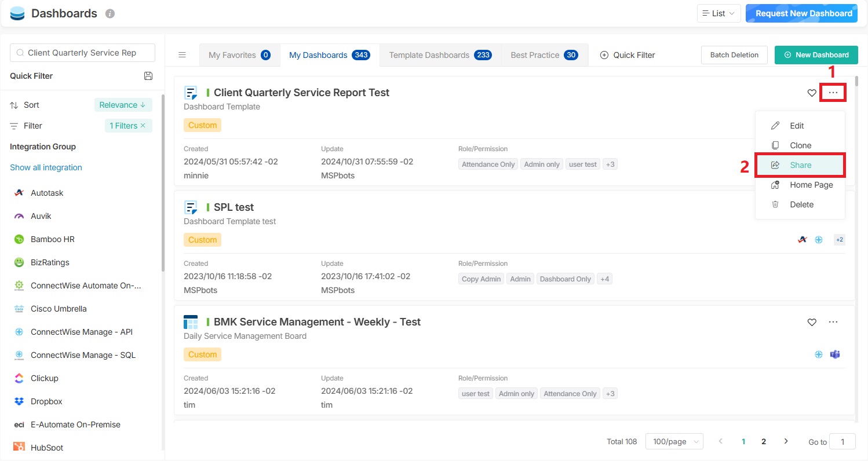Image resolution: width=868 pixels, height=461 pixels.
Task: Change the 100/page size dropdown
Action: tap(674, 441)
